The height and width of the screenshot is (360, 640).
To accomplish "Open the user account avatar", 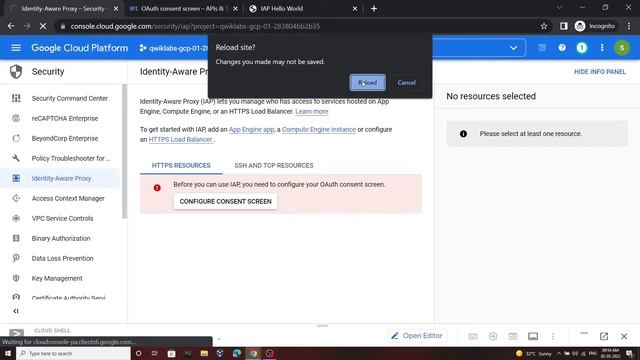I will [x=622, y=48].
